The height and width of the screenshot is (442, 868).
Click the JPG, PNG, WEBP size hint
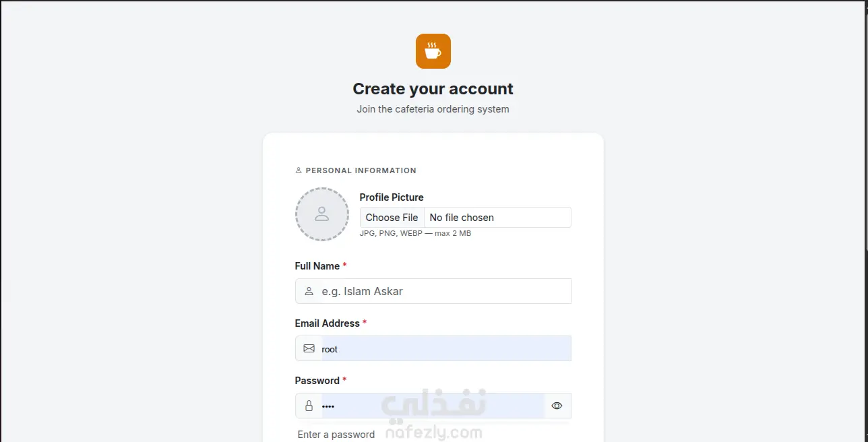(x=415, y=233)
